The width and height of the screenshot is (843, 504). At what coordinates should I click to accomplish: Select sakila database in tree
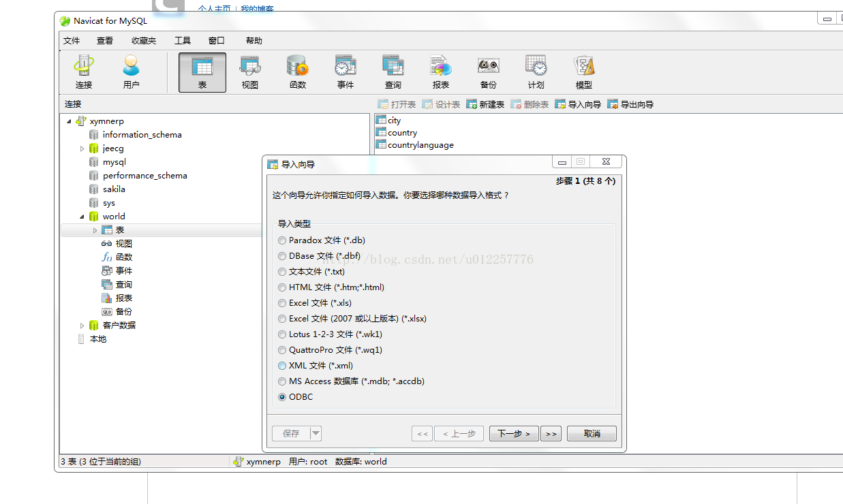click(x=107, y=189)
